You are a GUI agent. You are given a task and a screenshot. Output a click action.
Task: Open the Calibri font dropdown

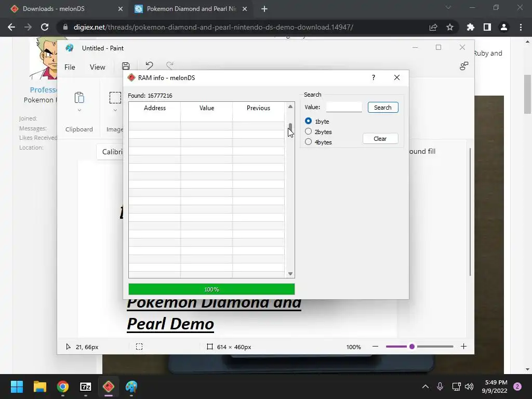click(x=110, y=152)
